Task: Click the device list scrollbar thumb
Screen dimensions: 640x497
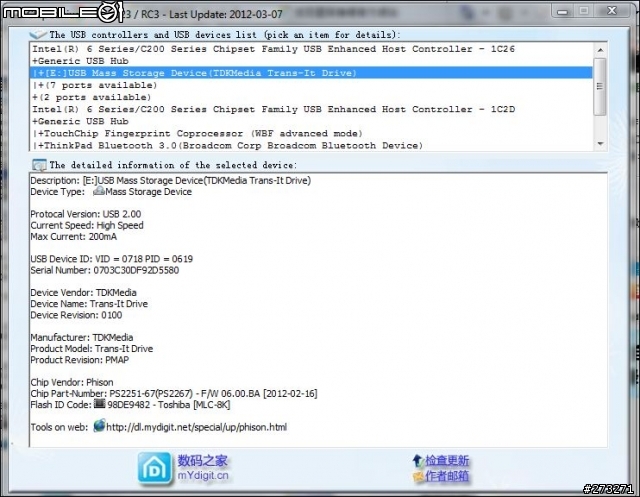Action: point(600,87)
